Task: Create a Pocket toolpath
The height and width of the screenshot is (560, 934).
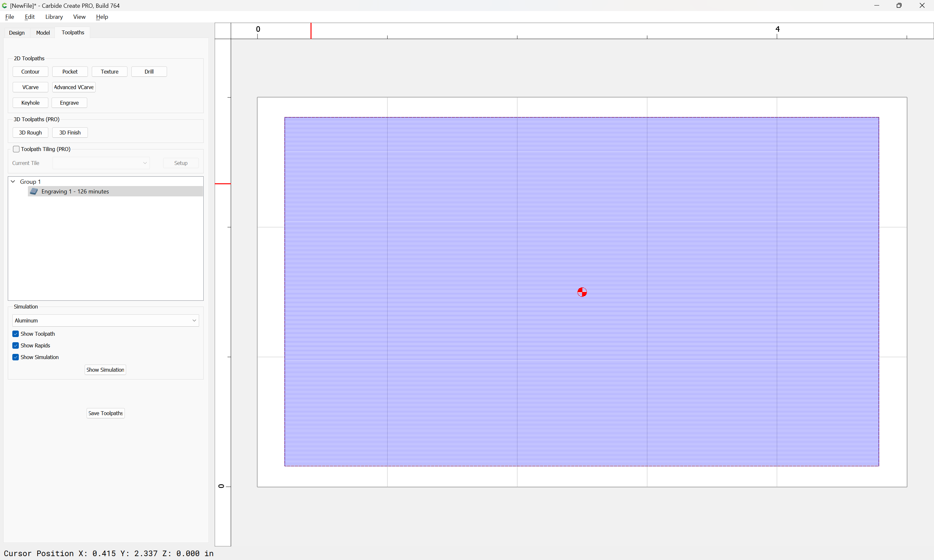Action: [70, 72]
